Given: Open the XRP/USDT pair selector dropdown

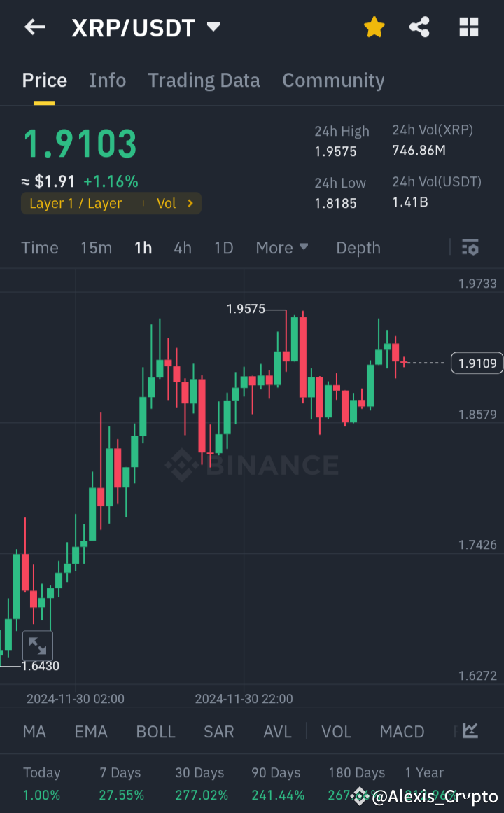Looking at the screenshot, I should coord(213,27).
